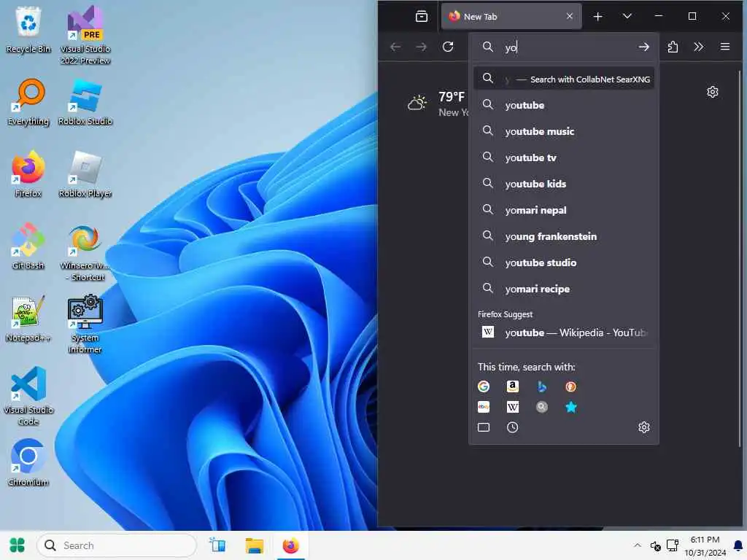Open File Explorer from taskbar

tap(254, 545)
